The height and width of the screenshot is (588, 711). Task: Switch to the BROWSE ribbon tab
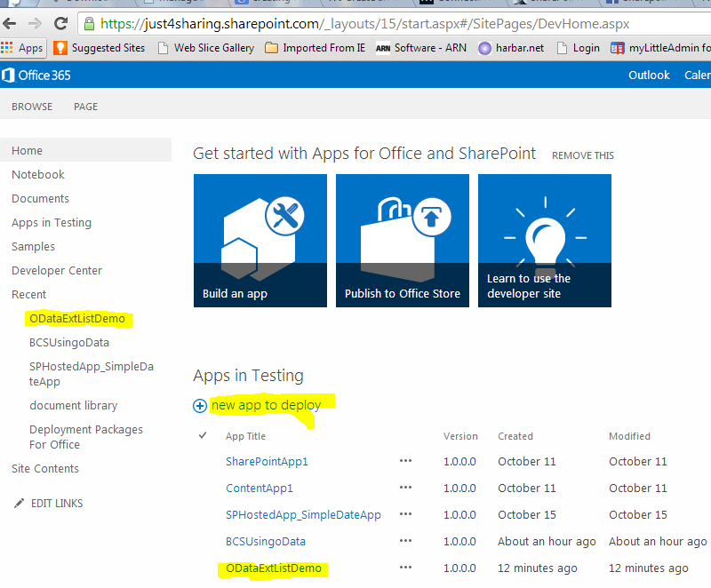(x=32, y=107)
